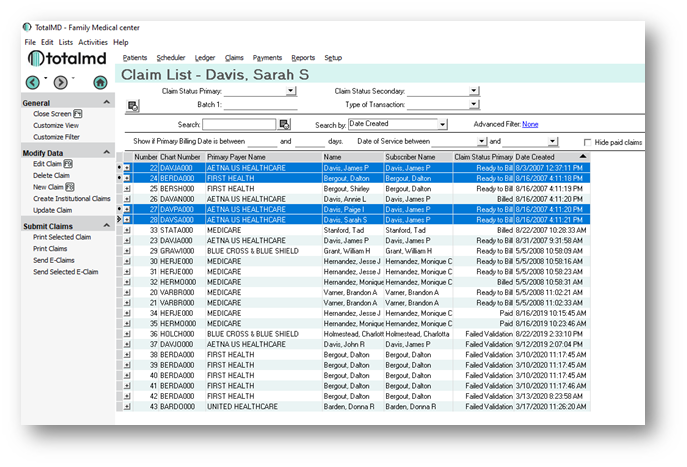Open the Claim Status Primary dropdown
The image size is (687, 467).
(291, 91)
